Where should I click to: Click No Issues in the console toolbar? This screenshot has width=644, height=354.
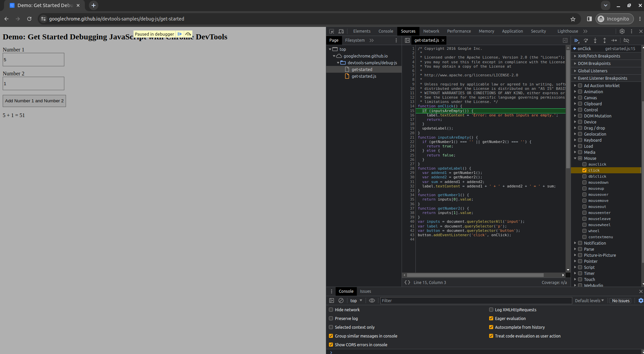click(620, 300)
